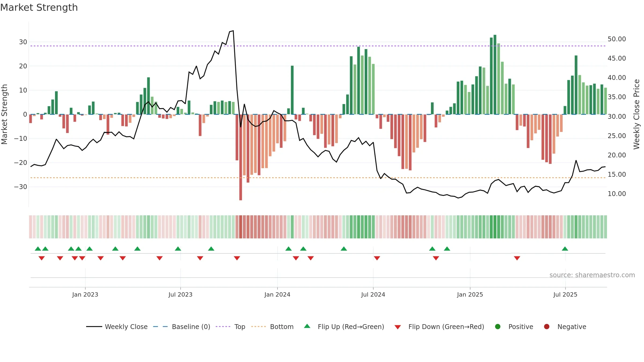The image size is (644, 362).
Task: Click the Bottom legend entry
Action: coord(272,327)
